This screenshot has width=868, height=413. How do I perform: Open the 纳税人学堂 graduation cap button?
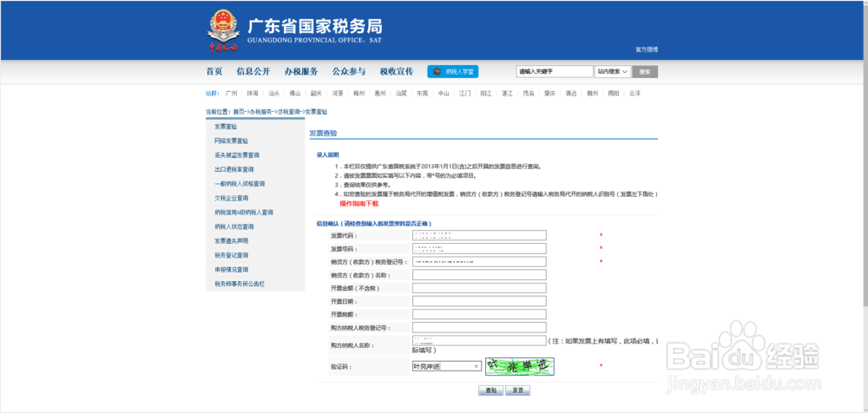[453, 71]
